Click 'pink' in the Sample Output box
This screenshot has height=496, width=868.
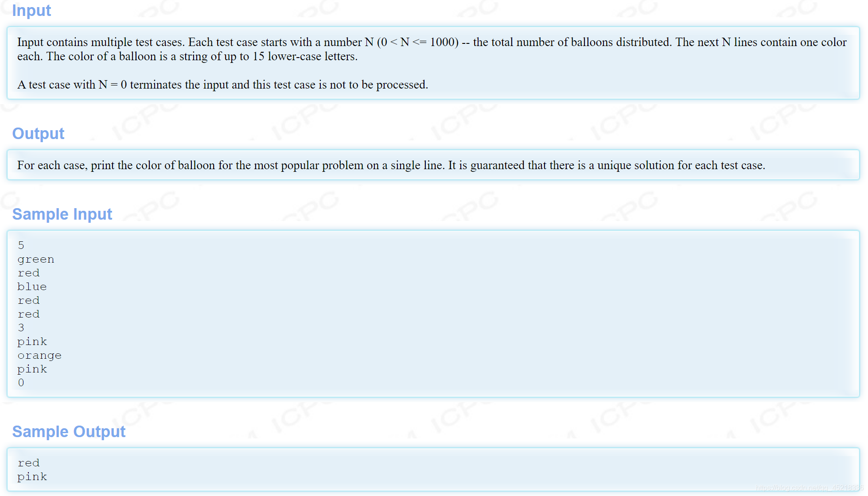click(x=32, y=477)
